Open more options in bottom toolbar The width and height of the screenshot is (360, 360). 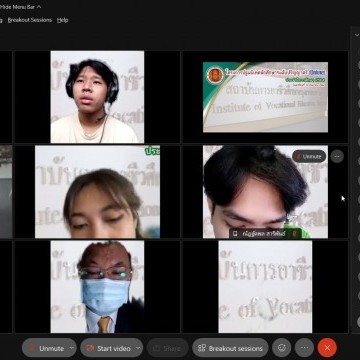coord(304,348)
